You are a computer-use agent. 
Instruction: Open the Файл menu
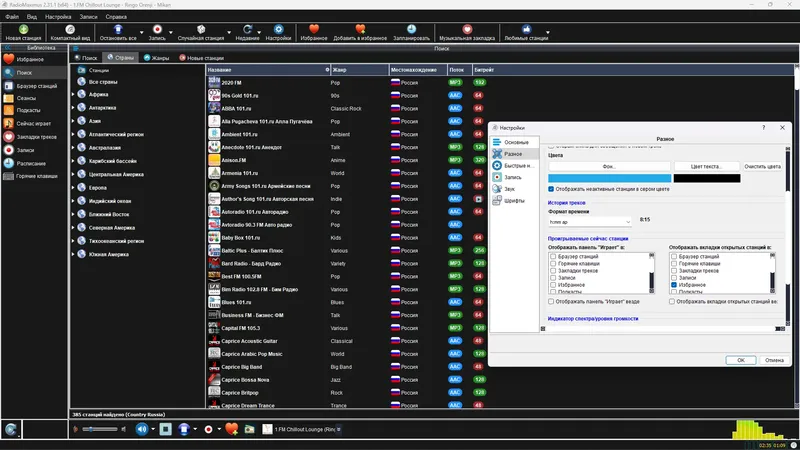tap(12, 17)
